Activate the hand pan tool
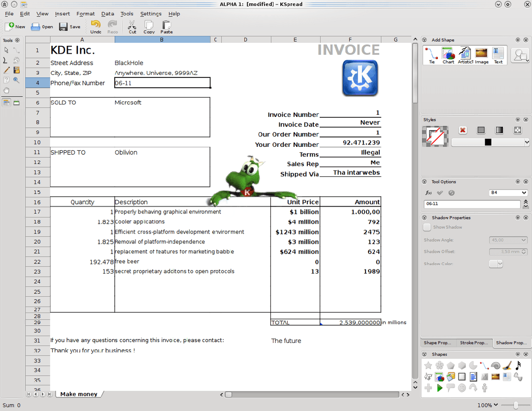Screen dimensions: 532x411 [6, 90]
